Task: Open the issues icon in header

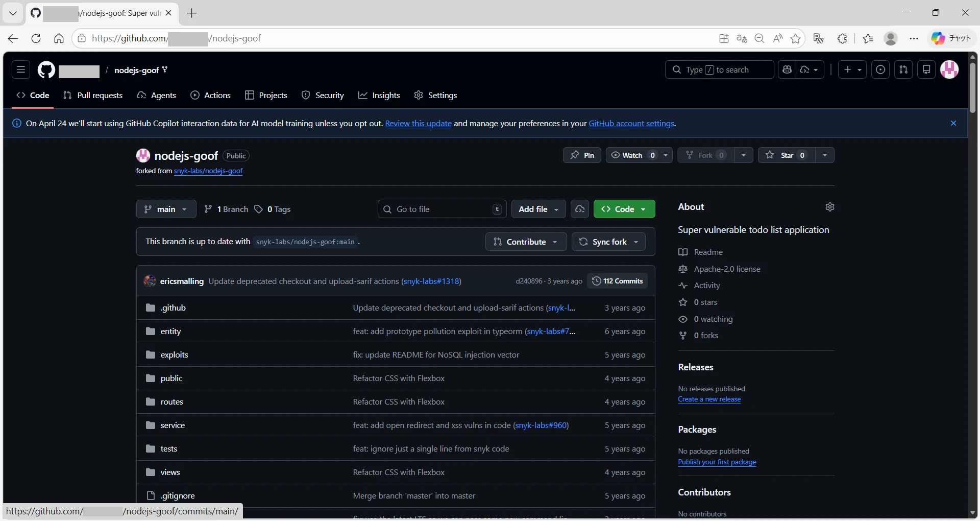Action: coord(880,69)
